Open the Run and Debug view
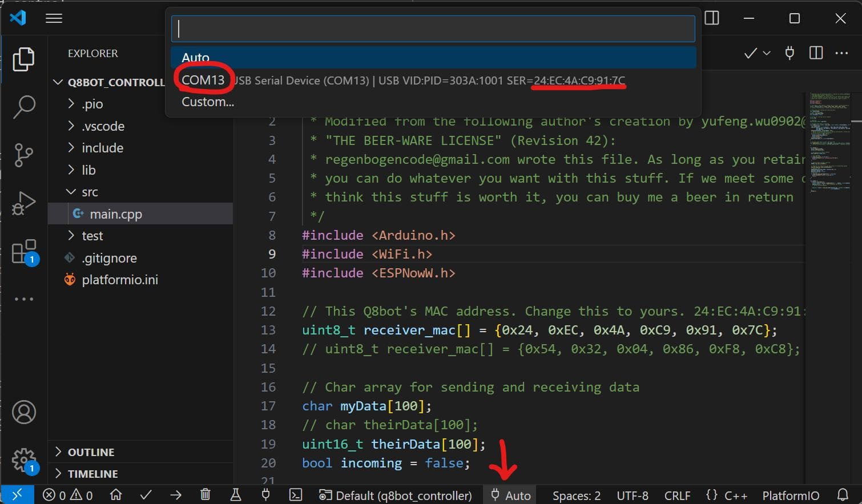Viewport: 862px width, 504px height. click(23, 203)
